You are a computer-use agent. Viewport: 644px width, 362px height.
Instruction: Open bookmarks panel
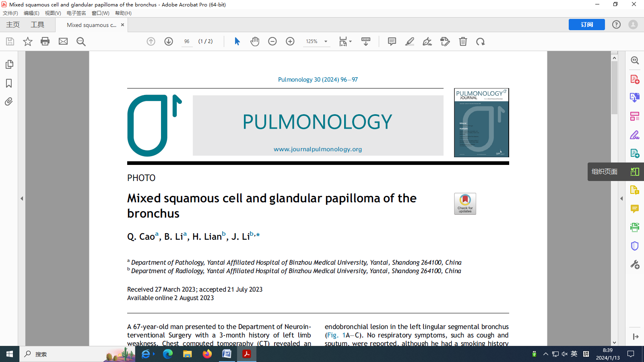[x=9, y=83]
